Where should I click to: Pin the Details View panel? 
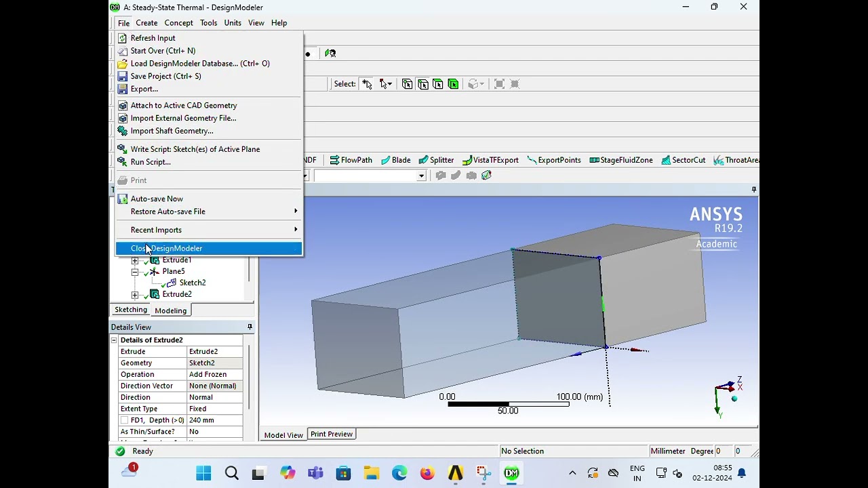coord(250,327)
